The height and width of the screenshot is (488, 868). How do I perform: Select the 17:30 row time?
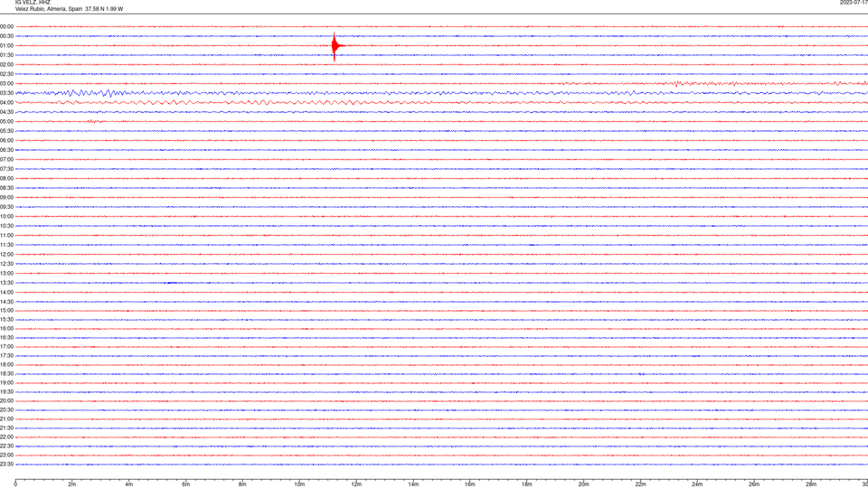(6, 356)
